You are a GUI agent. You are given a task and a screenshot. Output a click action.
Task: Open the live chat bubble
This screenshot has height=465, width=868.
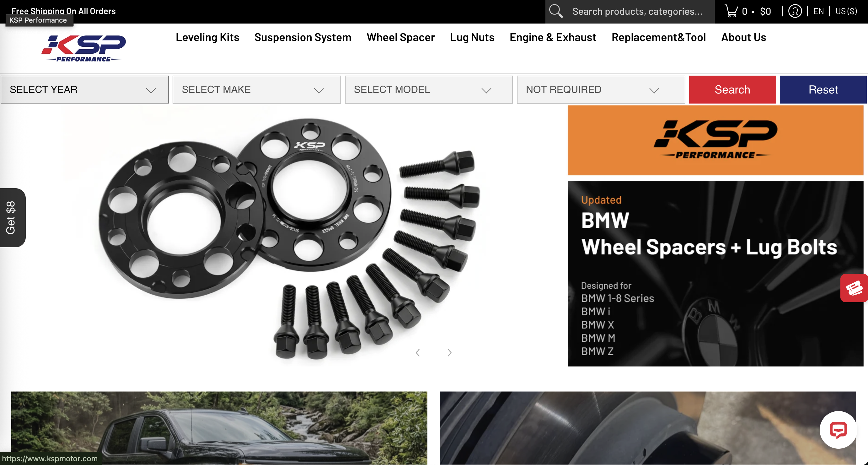(x=838, y=430)
